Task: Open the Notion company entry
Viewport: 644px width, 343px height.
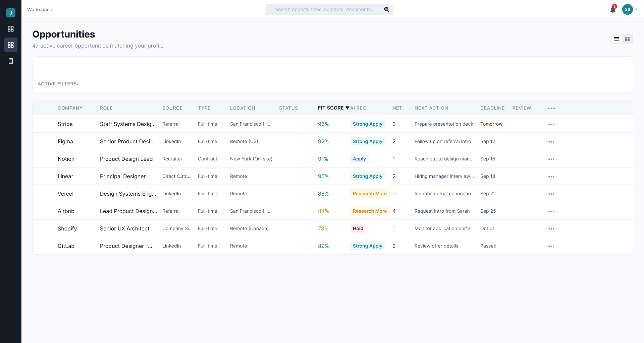Action: click(x=66, y=159)
